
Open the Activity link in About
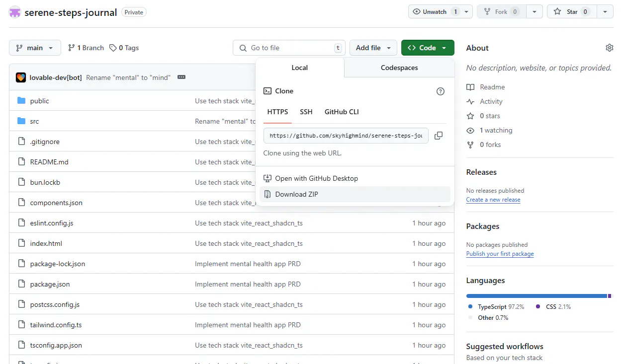(x=485, y=101)
